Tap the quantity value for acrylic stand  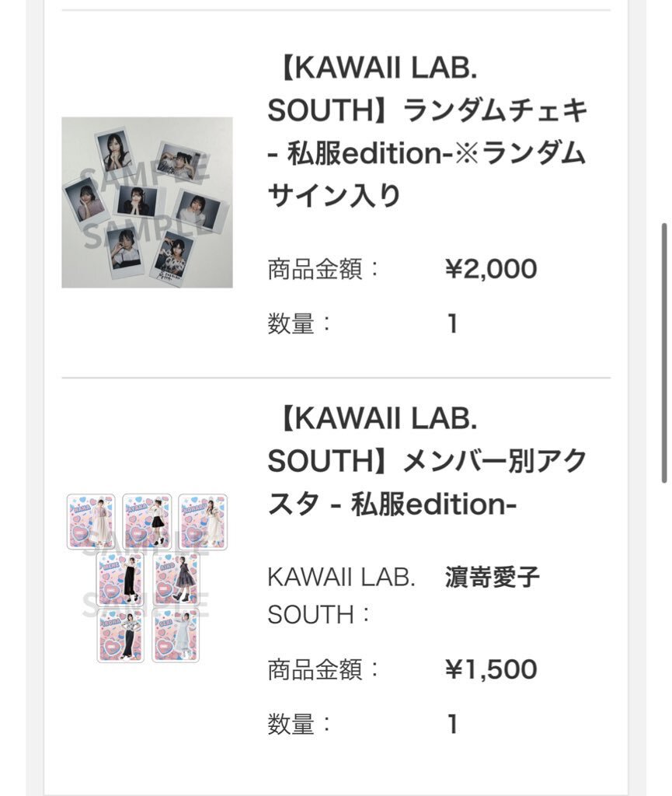[452, 724]
